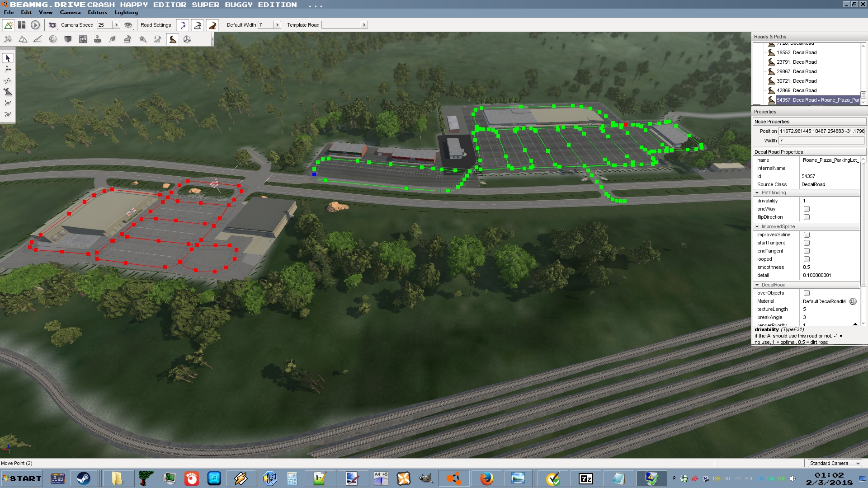Open the Decal Editor stamp icon
Viewport: 868px width, 488px height.
point(98,39)
